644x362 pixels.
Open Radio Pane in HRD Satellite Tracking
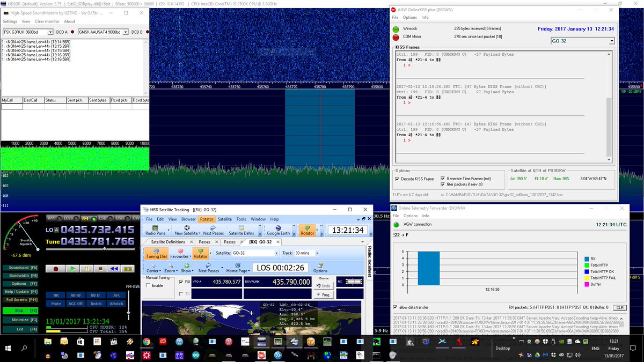156,230
